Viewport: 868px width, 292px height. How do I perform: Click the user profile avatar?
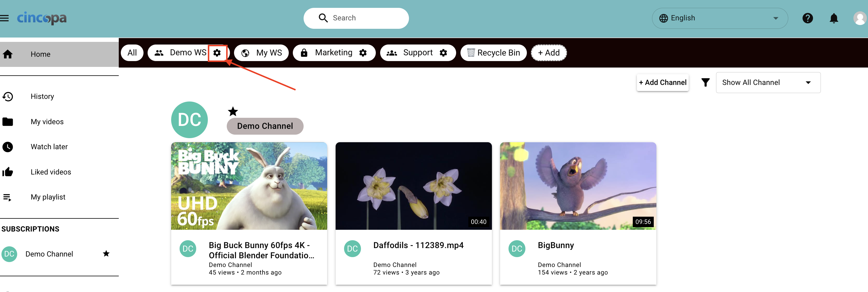pyautogui.click(x=860, y=18)
